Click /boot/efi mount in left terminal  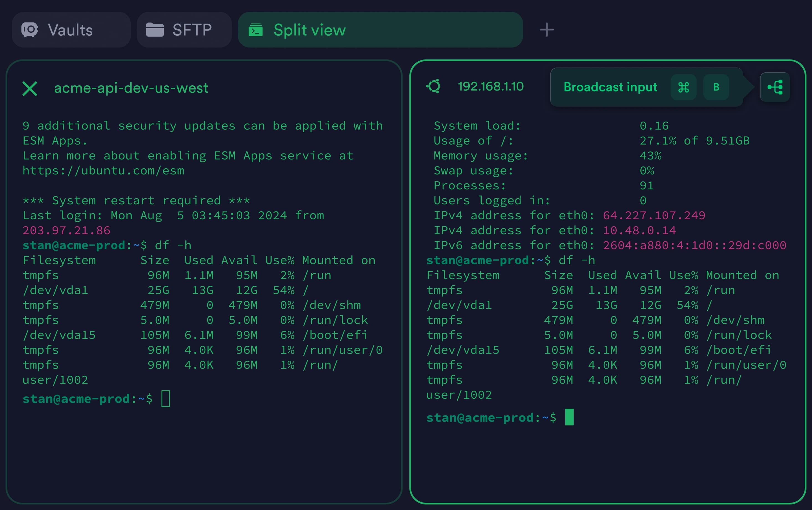tap(335, 335)
